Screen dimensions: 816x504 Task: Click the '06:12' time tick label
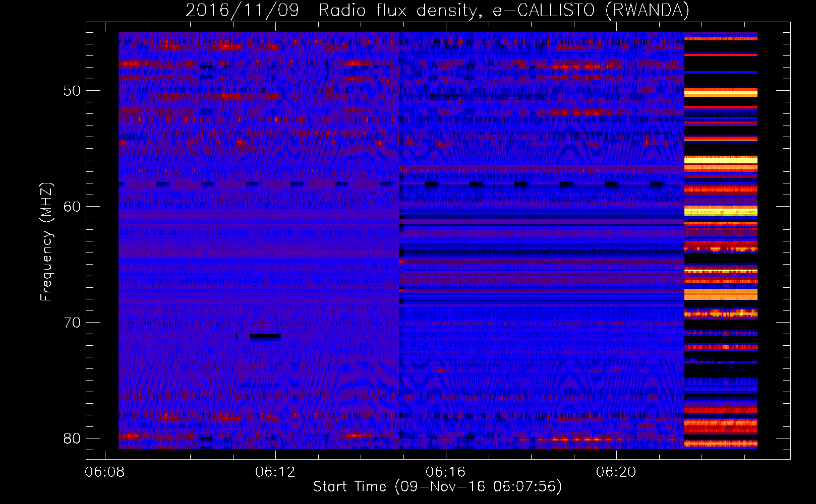coord(275,472)
